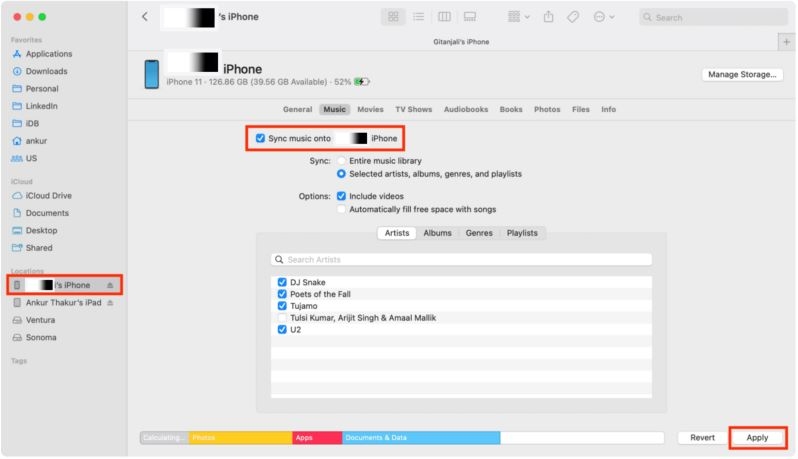Show the Genres list
The height and width of the screenshot is (459, 798).
click(479, 233)
